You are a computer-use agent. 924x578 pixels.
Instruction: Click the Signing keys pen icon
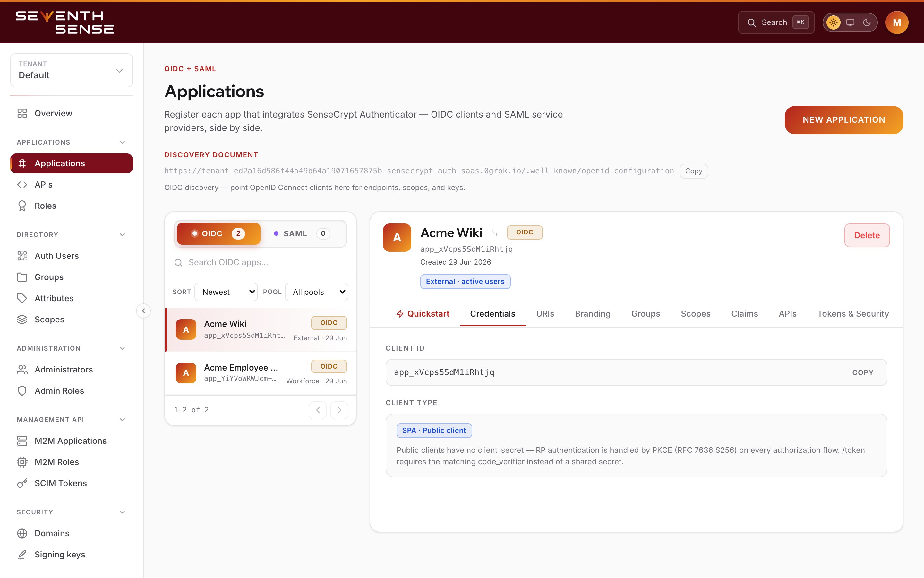(x=22, y=554)
